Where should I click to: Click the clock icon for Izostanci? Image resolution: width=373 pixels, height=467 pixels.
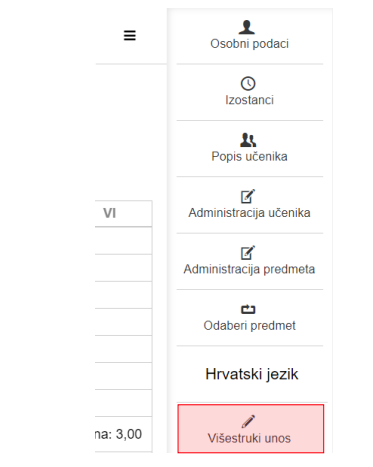click(x=248, y=84)
